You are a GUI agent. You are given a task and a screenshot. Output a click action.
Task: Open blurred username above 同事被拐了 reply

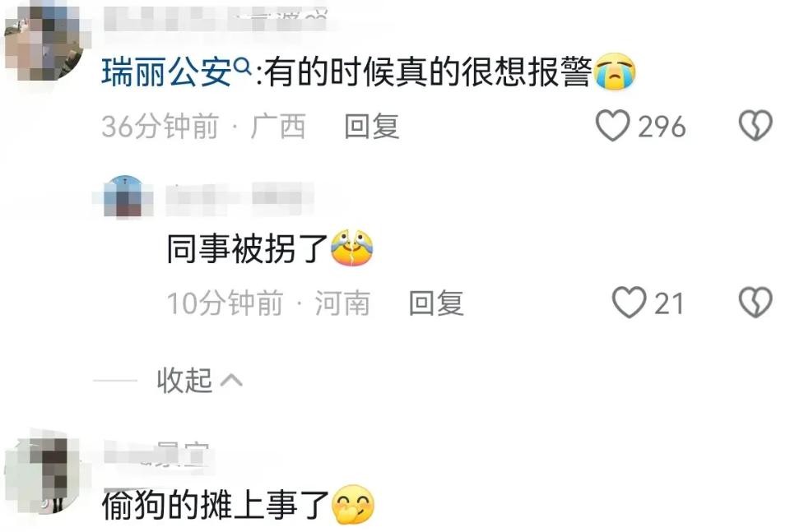(x=239, y=198)
